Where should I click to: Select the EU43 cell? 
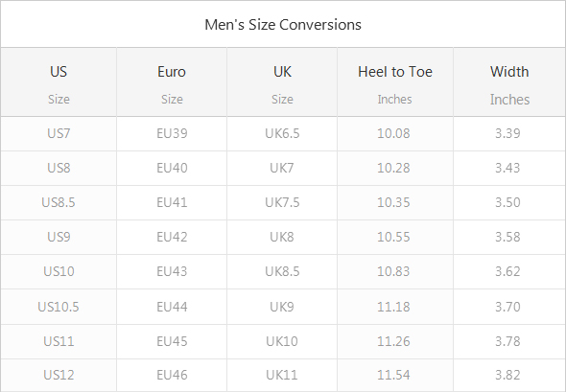172,271
